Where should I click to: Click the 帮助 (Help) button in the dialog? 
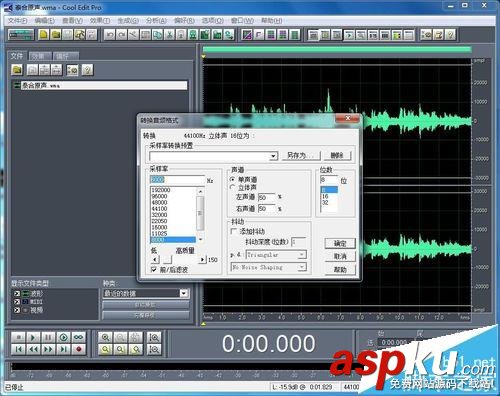pyautogui.click(x=340, y=269)
